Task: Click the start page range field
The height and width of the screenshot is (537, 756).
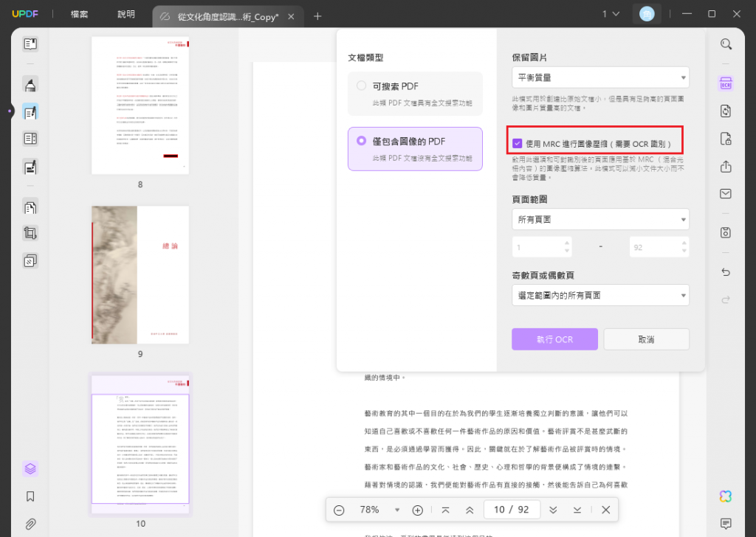Action: (541, 247)
